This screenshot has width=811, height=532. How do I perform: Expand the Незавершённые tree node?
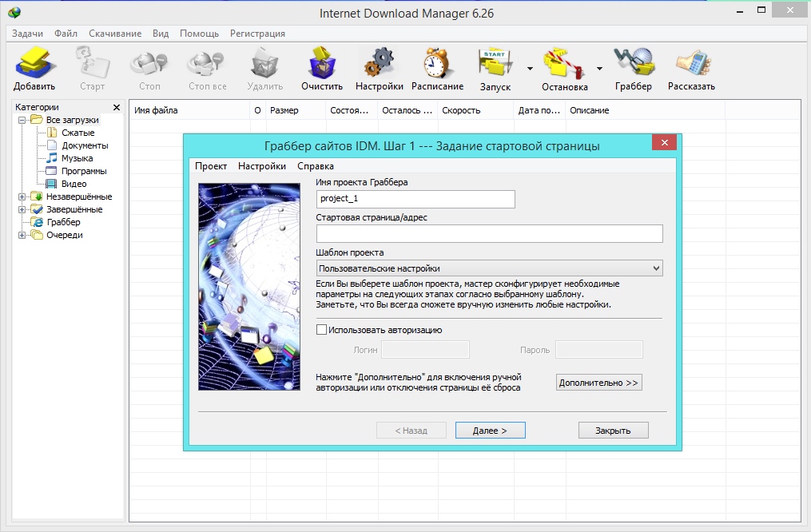pos(22,197)
